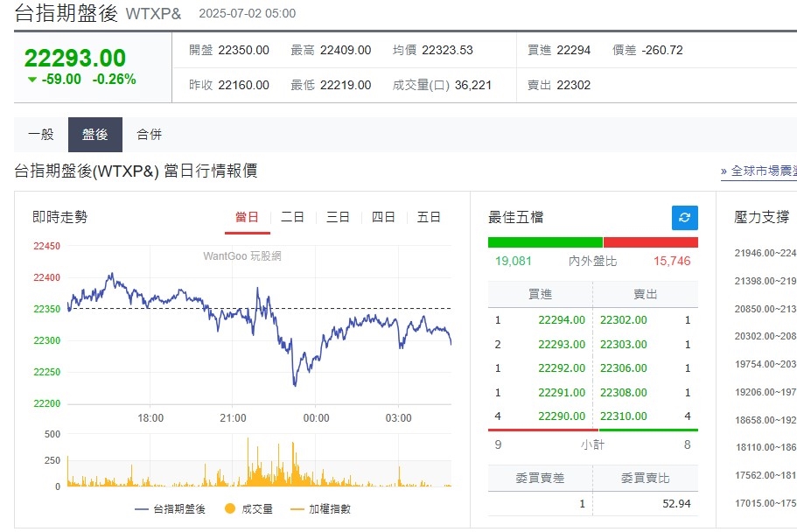
Task: Switch chart to 二日 range
Action: point(293,218)
